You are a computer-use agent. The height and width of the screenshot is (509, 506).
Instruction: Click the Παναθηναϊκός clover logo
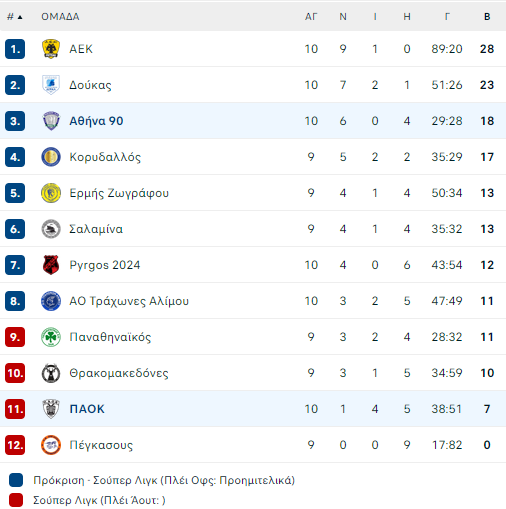(x=51, y=337)
